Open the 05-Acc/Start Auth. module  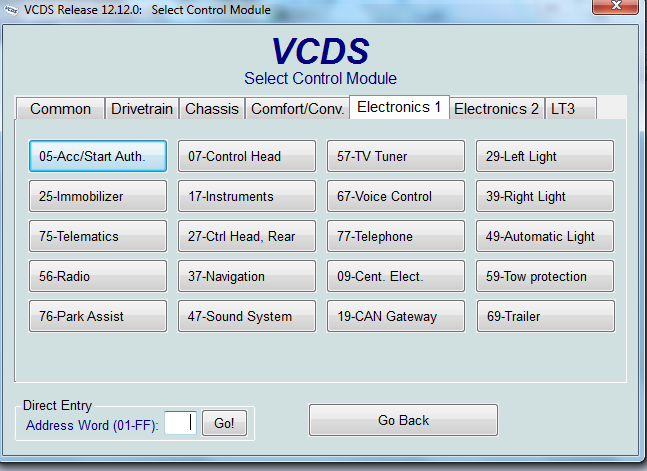[x=98, y=156]
